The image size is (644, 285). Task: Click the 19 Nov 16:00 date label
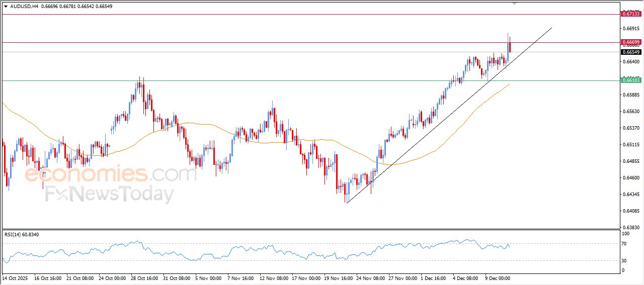click(x=338, y=277)
